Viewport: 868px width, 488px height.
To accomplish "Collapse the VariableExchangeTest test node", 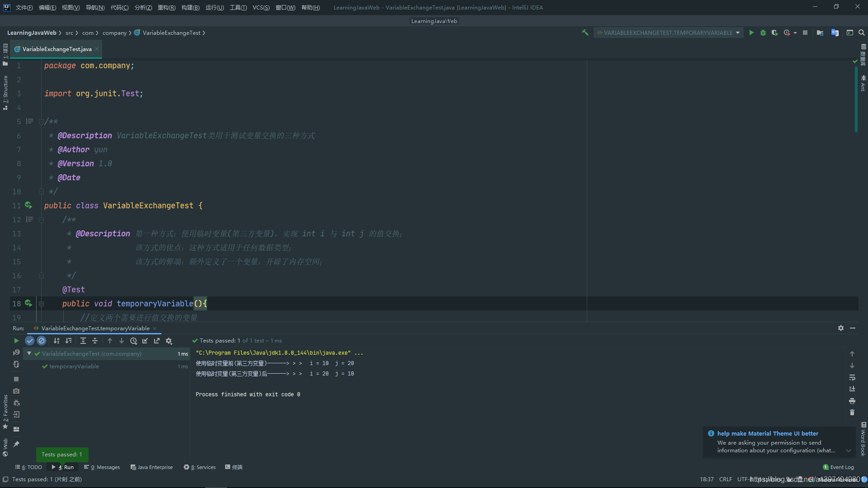I will point(29,353).
